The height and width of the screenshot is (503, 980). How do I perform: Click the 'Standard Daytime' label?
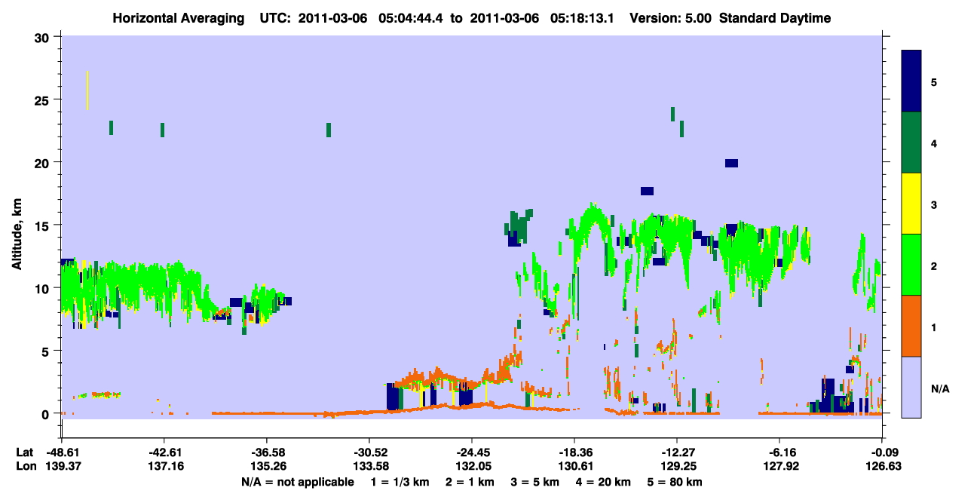(x=774, y=18)
